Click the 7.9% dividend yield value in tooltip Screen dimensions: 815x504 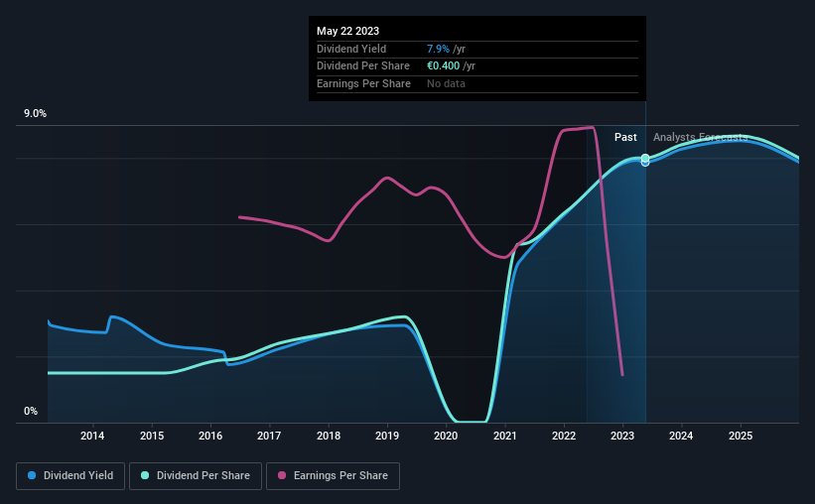[x=438, y=49]
